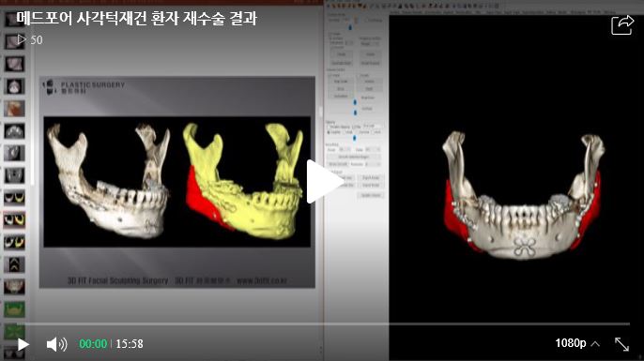Open the share arrow icon at the top right
Image resolution: width=644 pixels, height=361 pixels.
click(x=622, y=24)
